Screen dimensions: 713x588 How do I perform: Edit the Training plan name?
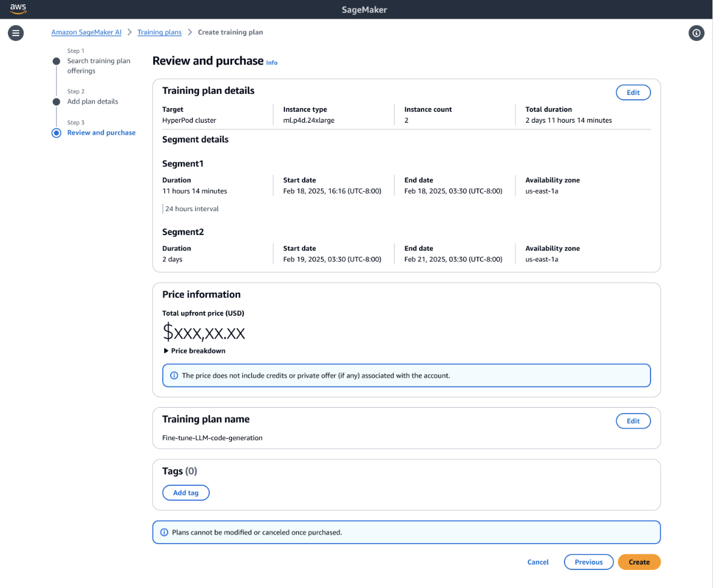(633, 421)
